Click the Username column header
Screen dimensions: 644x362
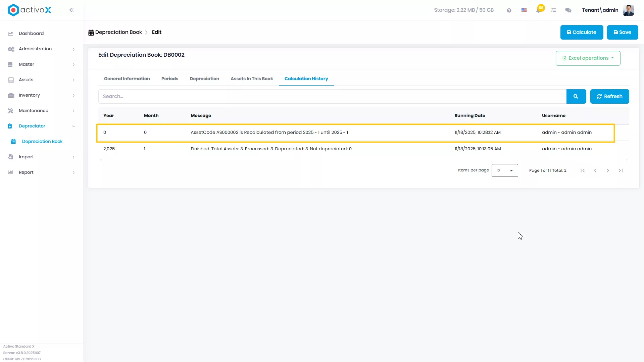point(554,116)
